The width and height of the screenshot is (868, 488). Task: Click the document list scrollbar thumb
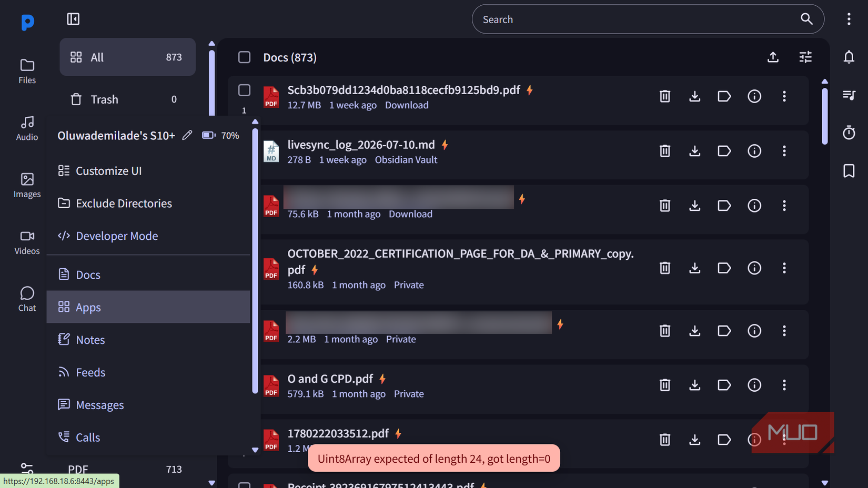coord(824,116)
